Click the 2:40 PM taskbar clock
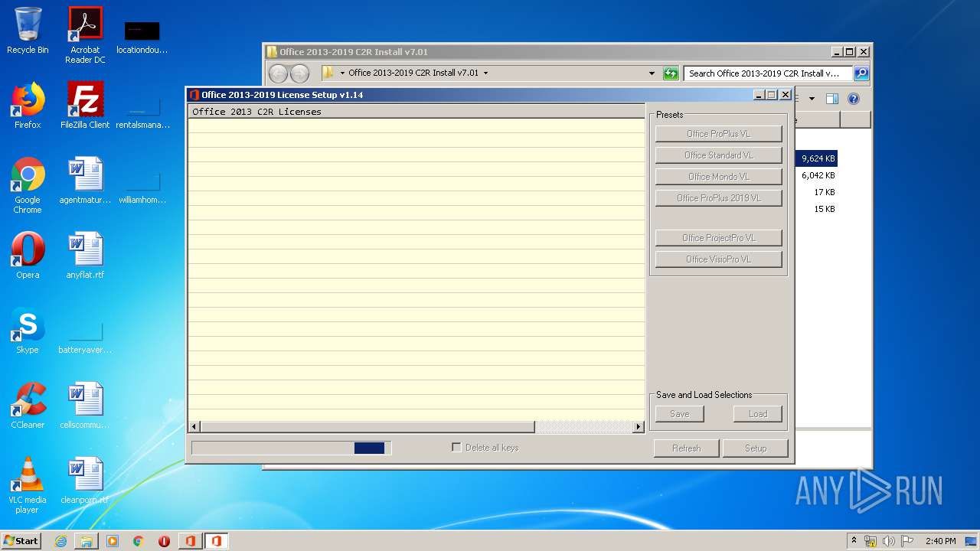 (940, 541)
